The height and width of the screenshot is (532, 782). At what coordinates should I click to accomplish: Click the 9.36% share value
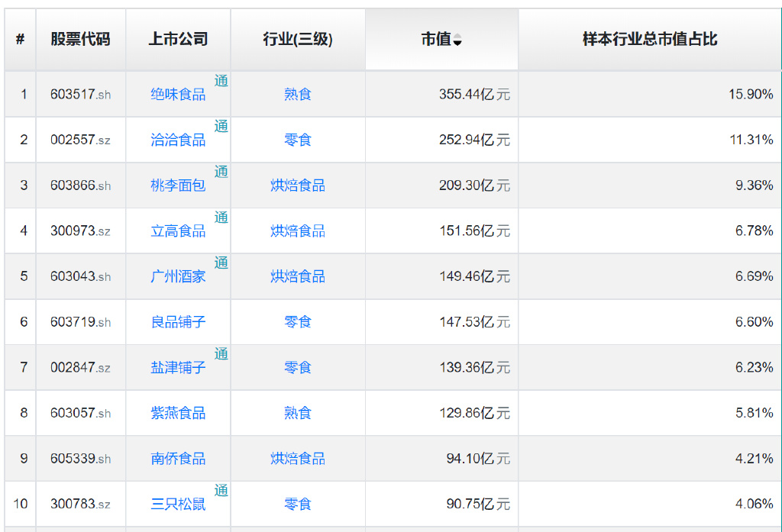point(754,185)
